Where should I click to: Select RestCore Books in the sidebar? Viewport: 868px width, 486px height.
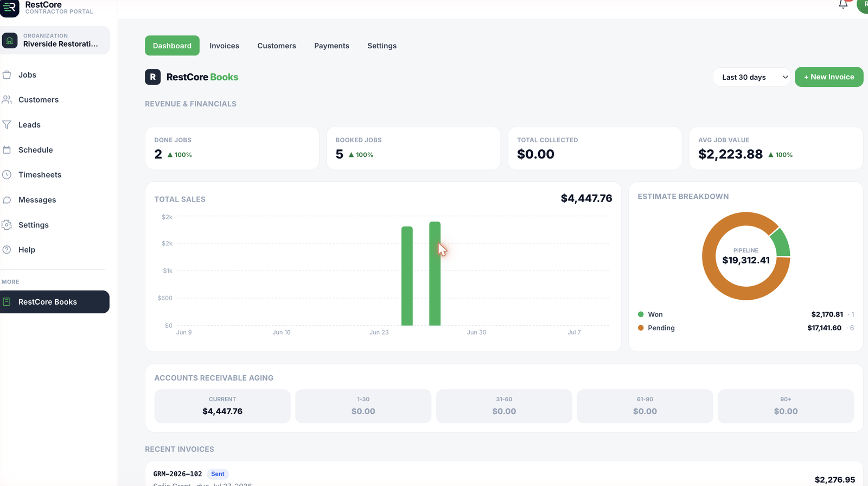pos(55,302)
